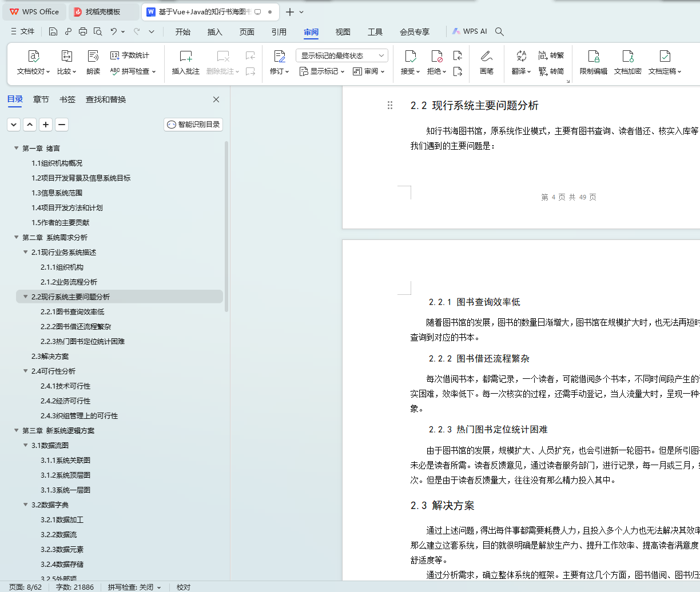Collapse the 第三章 新系统逻辑方案 outline node
The height and width of the screenshot is (592, 700).
pyautogui.click(x=16, y=430)
